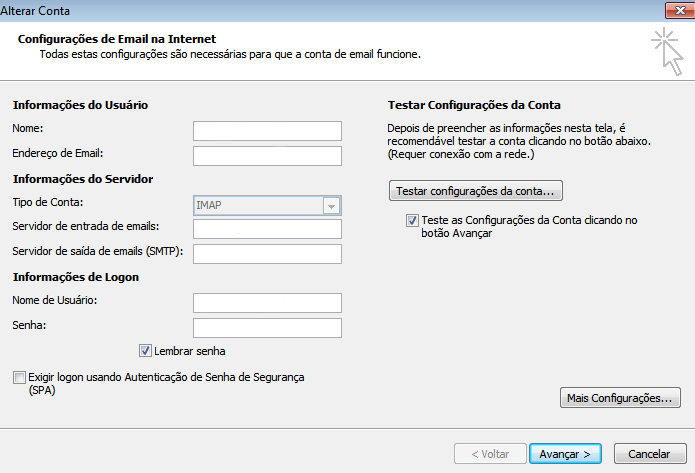This screenshot has height=473, width=695.
Task: Focus the Nome de Usuário field
Action: click(x=267, y=303)
